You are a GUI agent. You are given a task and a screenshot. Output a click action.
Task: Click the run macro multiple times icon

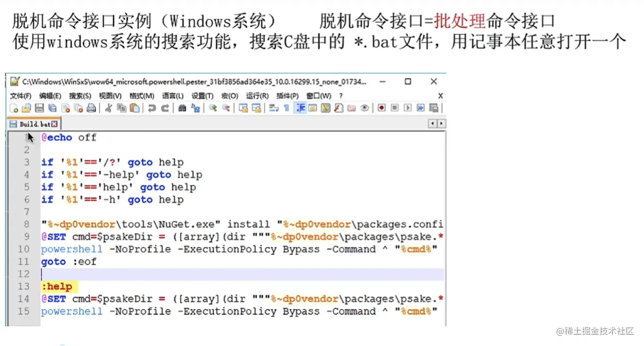tap(421, 108)
